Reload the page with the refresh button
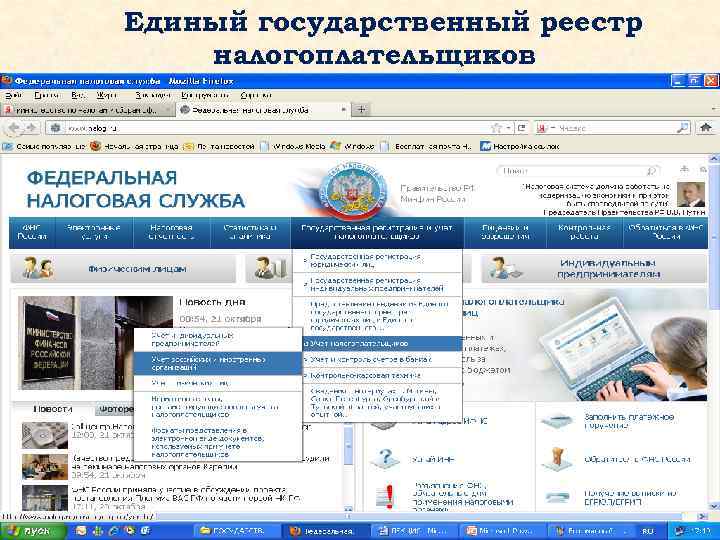 (x=522, y=128)
